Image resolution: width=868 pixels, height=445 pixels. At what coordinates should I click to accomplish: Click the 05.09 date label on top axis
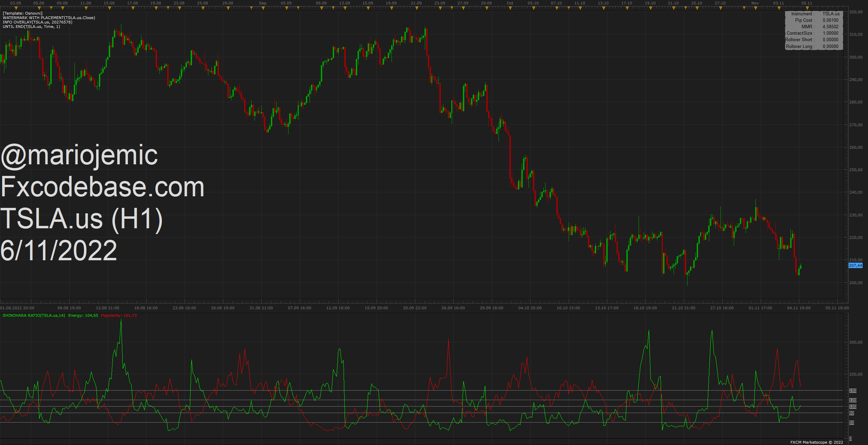click(286, 3)
